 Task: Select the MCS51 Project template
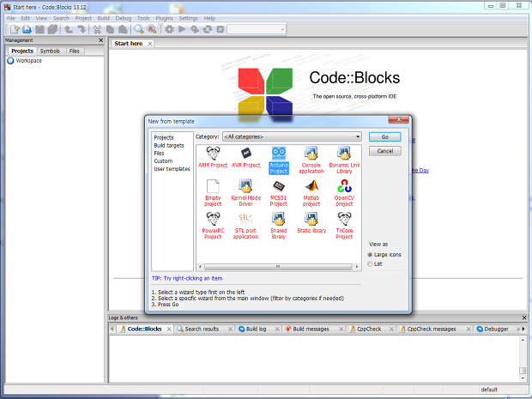coord(279,193)
